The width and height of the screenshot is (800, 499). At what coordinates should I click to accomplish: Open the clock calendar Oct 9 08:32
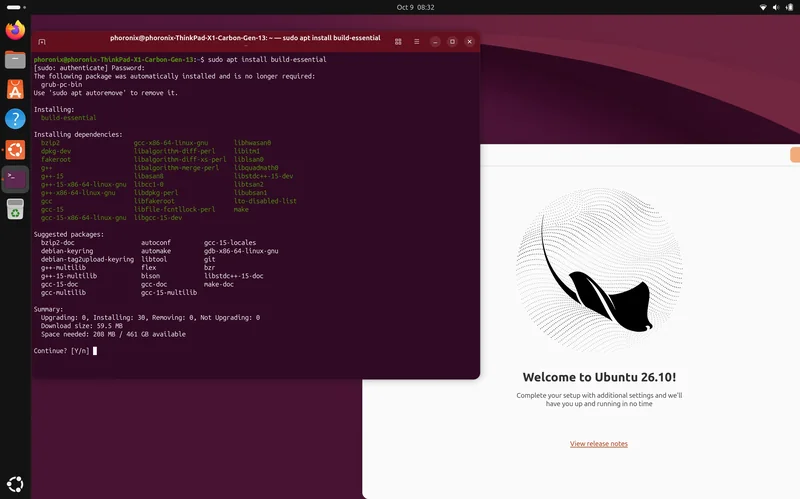[415, 7]
